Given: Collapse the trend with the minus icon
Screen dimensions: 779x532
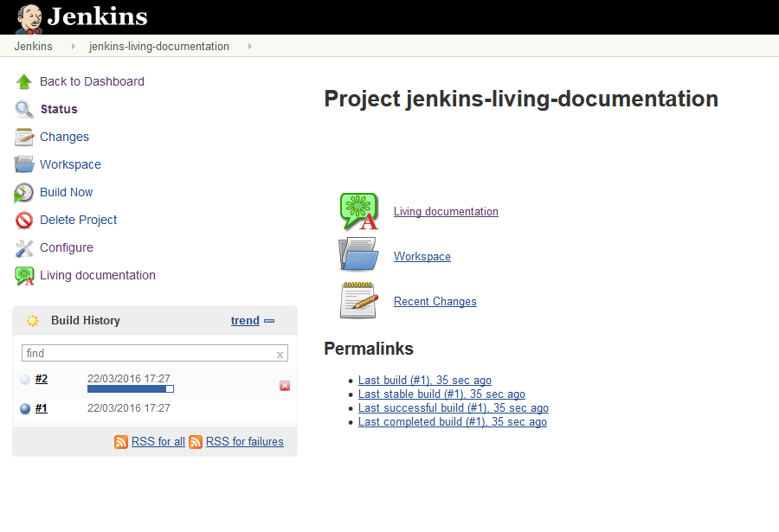Looking at the screenshot, I should point(269,321).
